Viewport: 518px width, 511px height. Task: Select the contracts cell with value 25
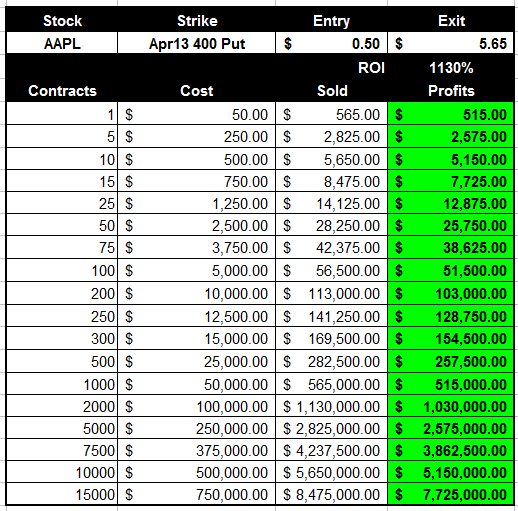62,203
